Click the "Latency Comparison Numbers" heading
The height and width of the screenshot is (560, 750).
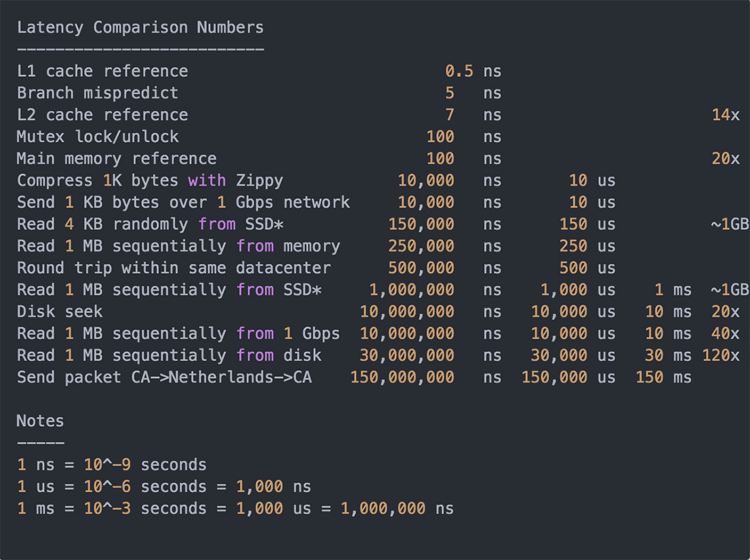pos(140,28)
